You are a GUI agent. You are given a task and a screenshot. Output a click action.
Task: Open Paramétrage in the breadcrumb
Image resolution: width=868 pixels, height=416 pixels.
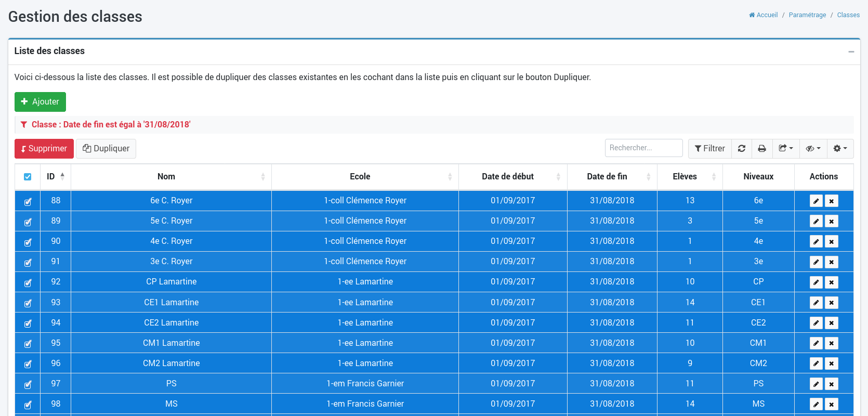(x=807, y=15)
